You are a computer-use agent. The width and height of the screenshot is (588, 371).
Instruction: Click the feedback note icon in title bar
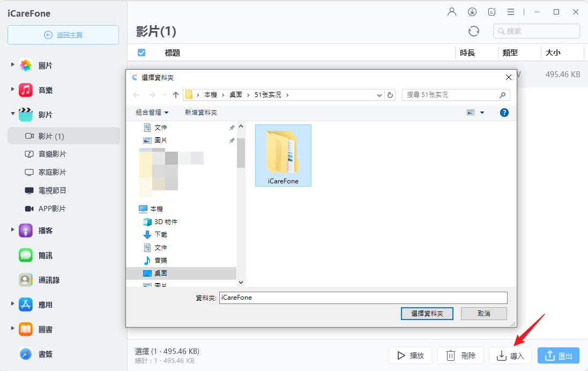(x=492, y=12)
